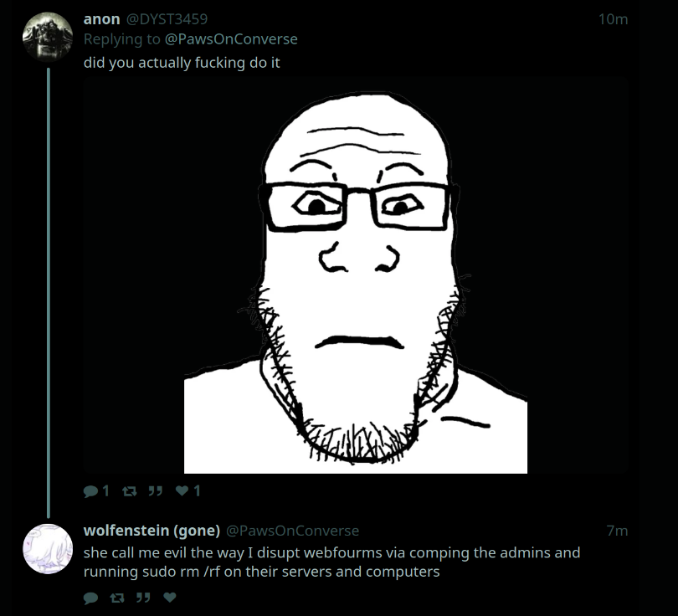Quote anon's post using quote icon
Viewport: 678px width, 616px height.
(x=155, y=490)
